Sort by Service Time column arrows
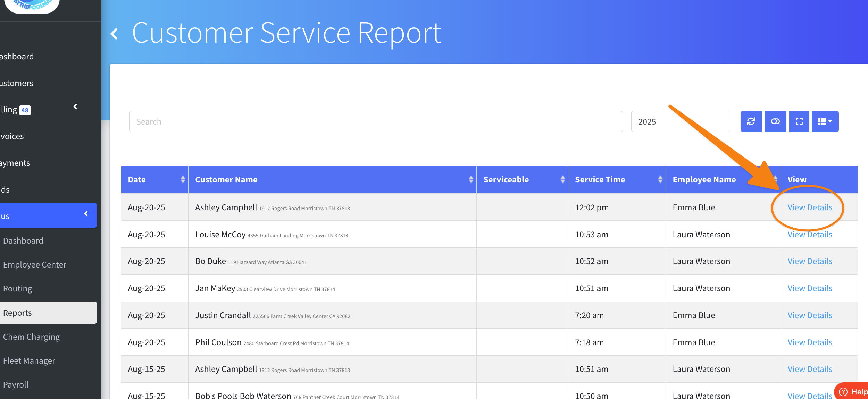This screenshot has height=399, width=868. (x=660, y=179)
